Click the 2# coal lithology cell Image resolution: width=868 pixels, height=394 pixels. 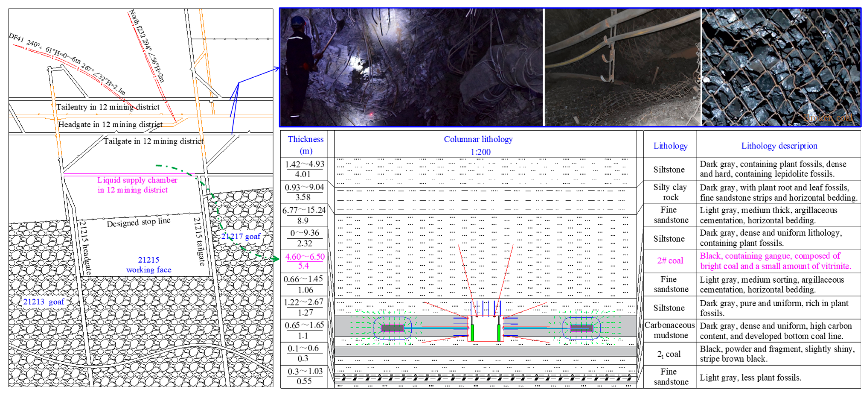coord(670,261)
